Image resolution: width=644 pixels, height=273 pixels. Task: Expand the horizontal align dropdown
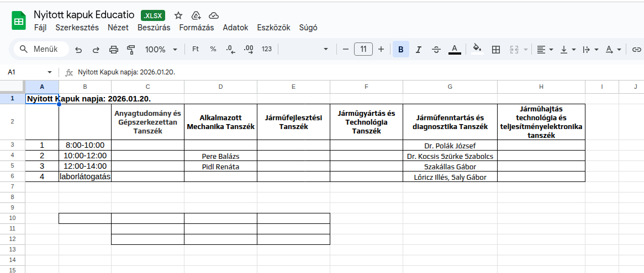545,50
